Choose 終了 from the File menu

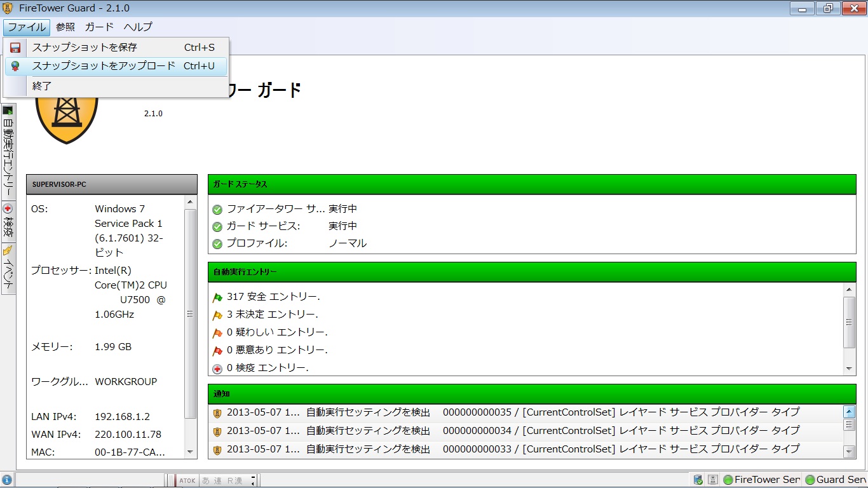click(x=42, y=86)
